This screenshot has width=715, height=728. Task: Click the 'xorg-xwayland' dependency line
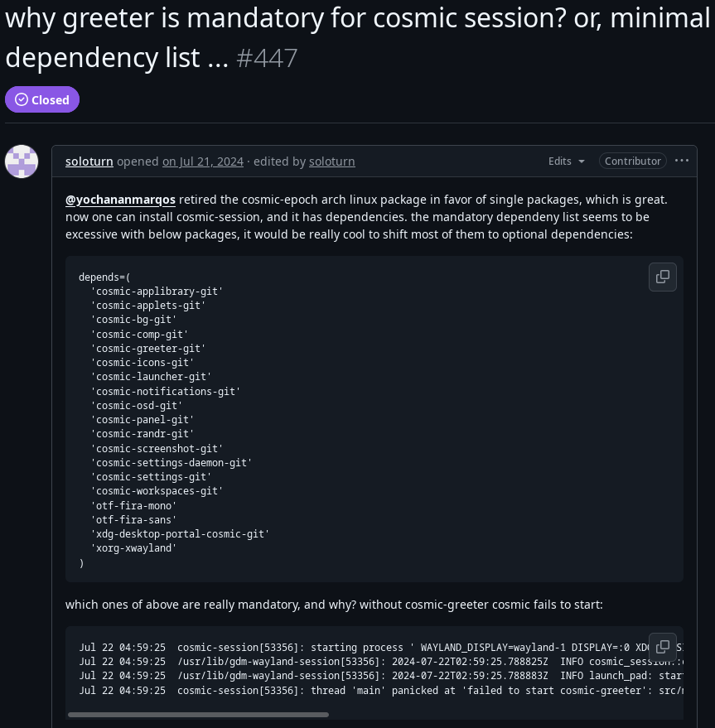click(x=133, y=548)
